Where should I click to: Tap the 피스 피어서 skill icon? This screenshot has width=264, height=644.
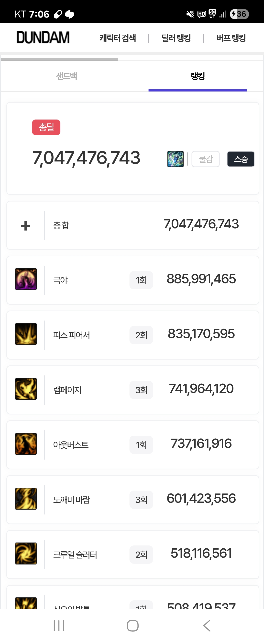coord(26,334)
